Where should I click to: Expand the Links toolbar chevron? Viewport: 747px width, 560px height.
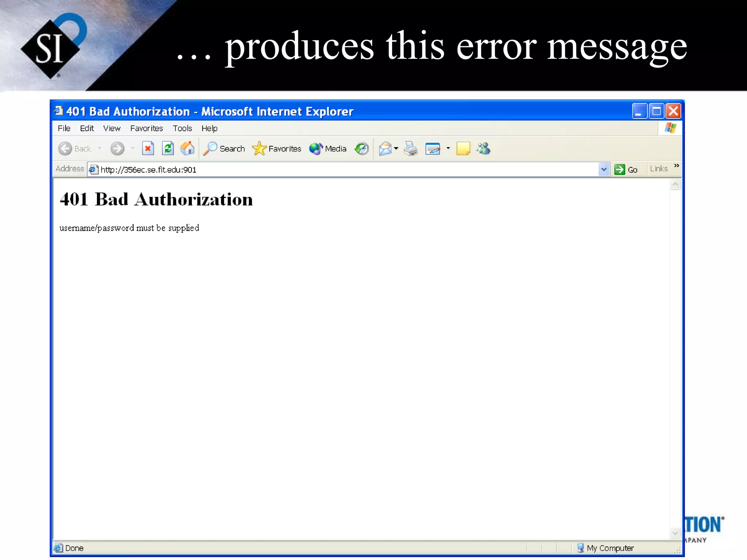click(x=677, y=166)
